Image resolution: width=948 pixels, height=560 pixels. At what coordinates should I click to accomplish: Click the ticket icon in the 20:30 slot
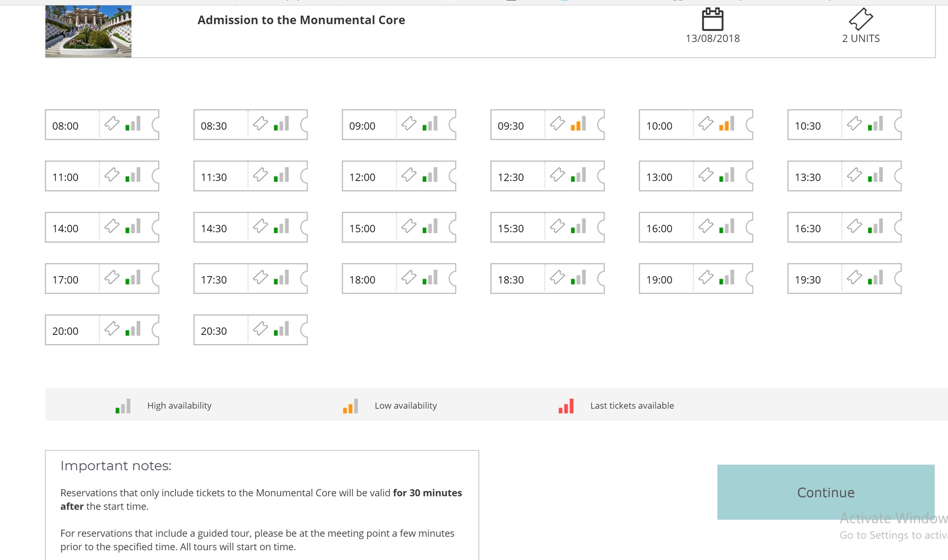tap(261, 328)
